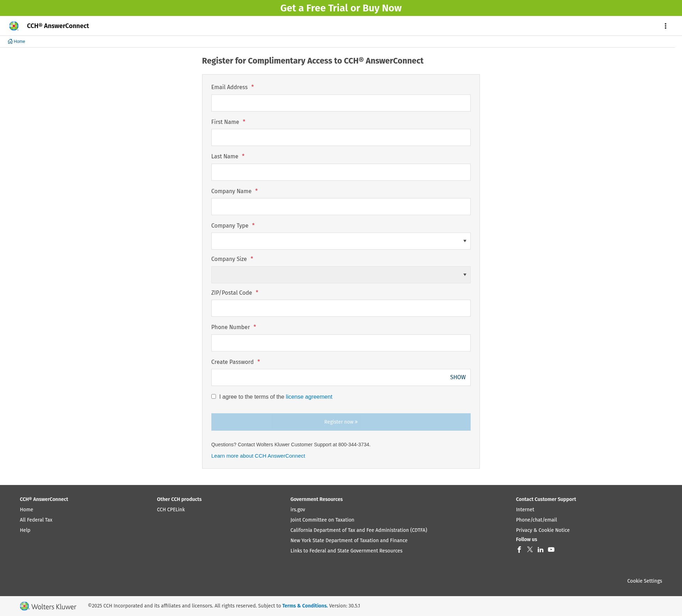Click the Last Name input field
The width and height of the screenshot is (682, 616).
[x=341, y=172]
